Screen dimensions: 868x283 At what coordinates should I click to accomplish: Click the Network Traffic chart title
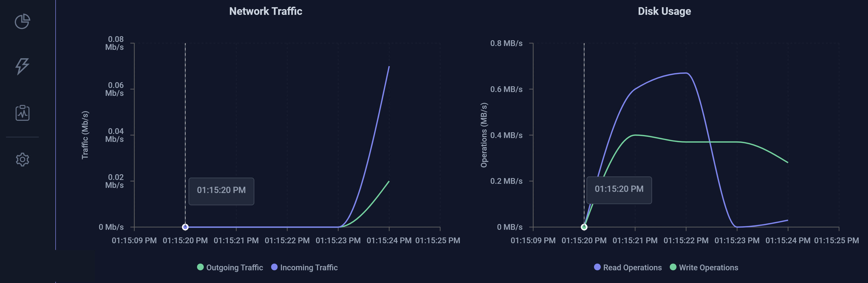pos(266,11)
